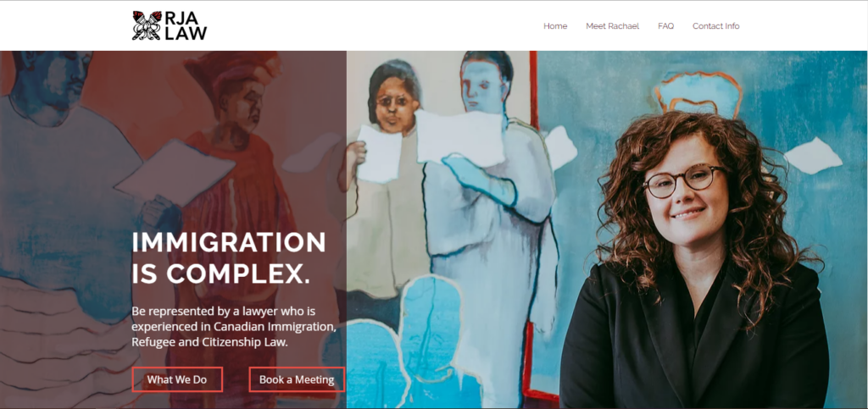Click the white paper shape on teal background
Screen dimensions: 868x409
[x=813, y=155]
